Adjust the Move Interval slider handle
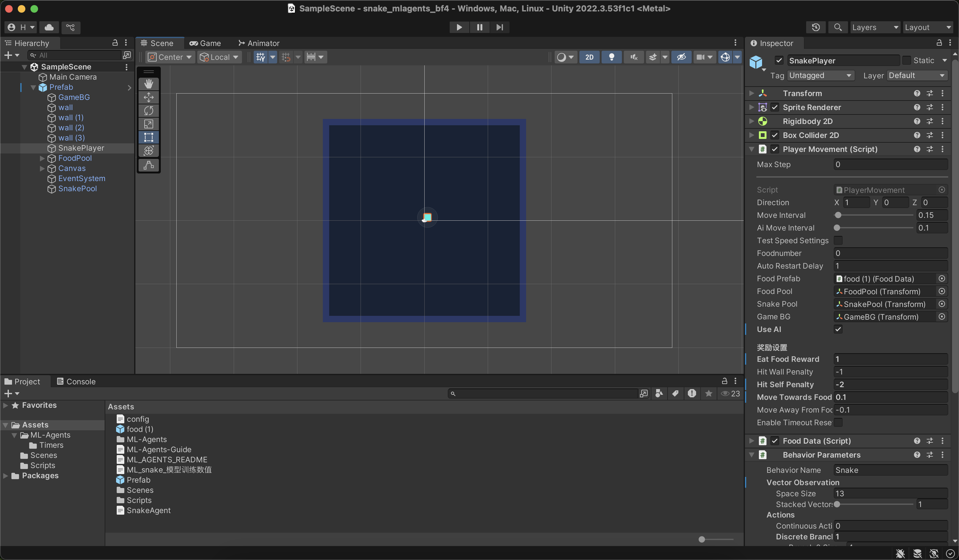Screen dimensions: 959x560 (838, 215)
